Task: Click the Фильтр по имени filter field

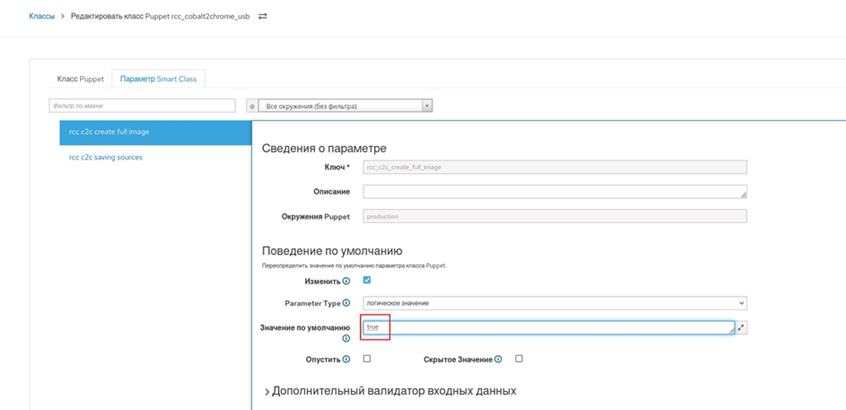Action: (x=142, y=105)
